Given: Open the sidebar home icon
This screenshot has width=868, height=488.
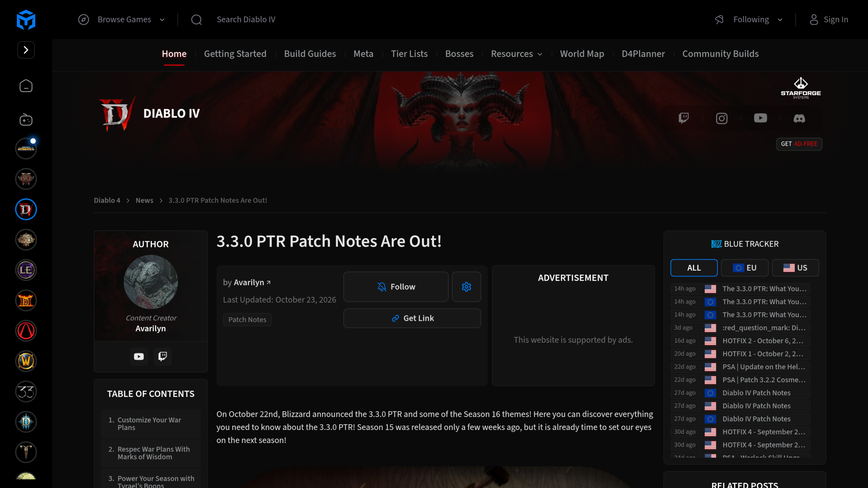Looking at the screenshot, I should (x=26, y=86).
